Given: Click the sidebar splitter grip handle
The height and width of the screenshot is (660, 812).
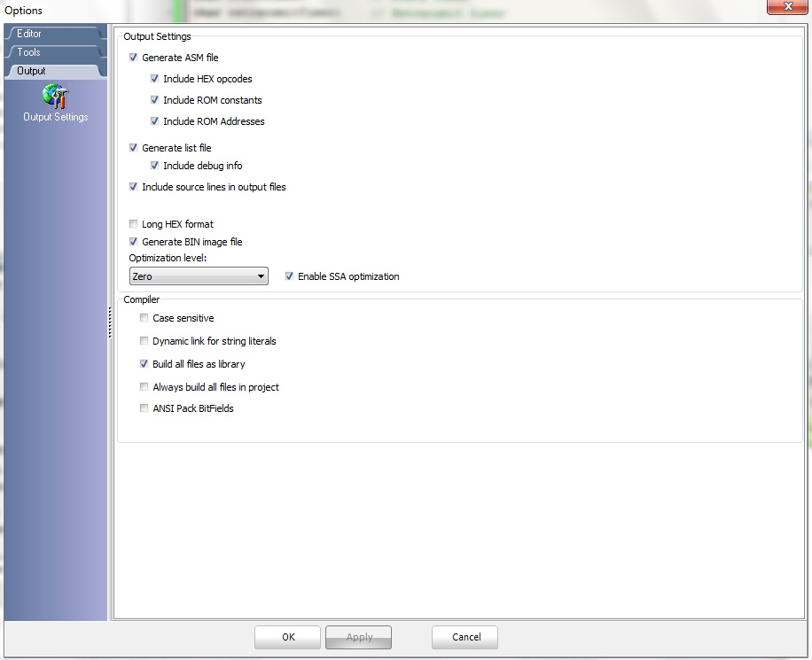Looking at the screenshot, I should 110,322.
